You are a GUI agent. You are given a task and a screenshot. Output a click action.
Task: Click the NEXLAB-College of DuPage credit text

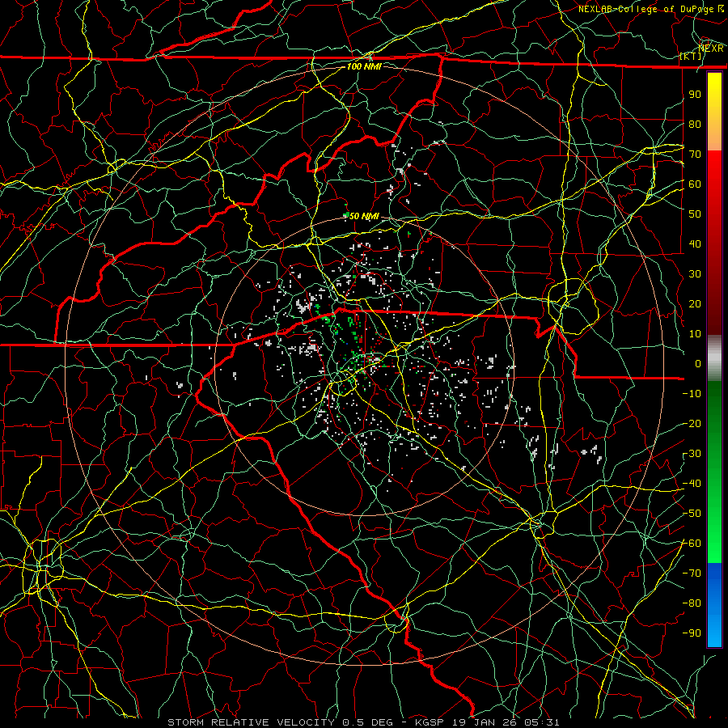tap(647, 9)
